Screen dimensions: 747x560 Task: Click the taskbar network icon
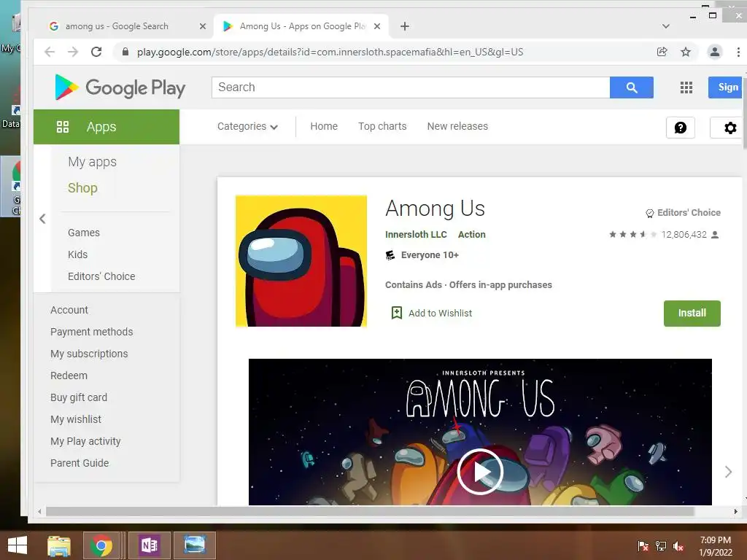(x=661, y=546)
